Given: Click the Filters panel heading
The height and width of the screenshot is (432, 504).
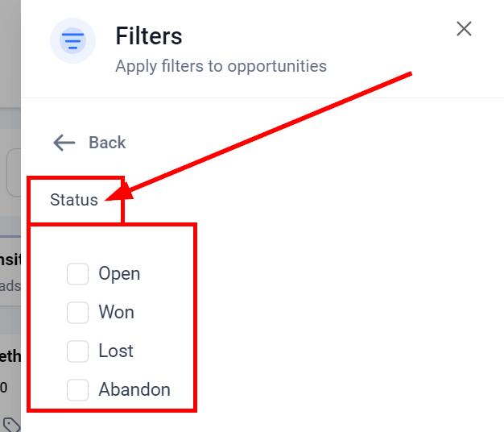Looking at the screenshot, I should click(x=149, y=36).
